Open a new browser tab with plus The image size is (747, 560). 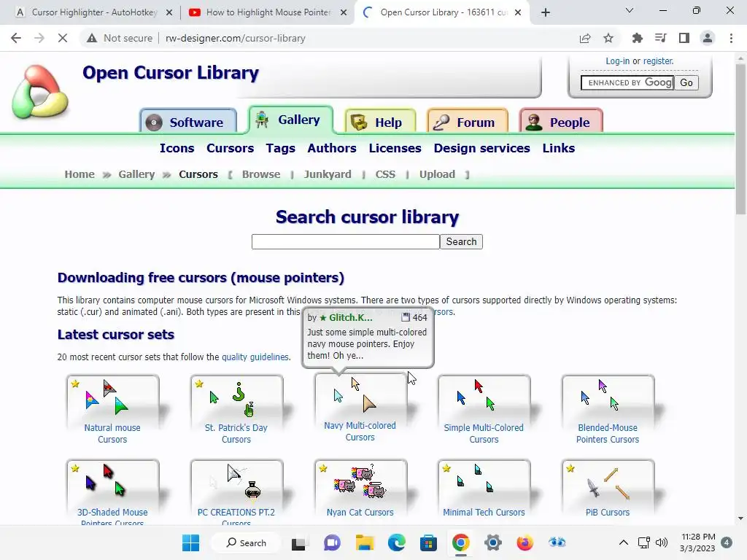click(546, 12)
